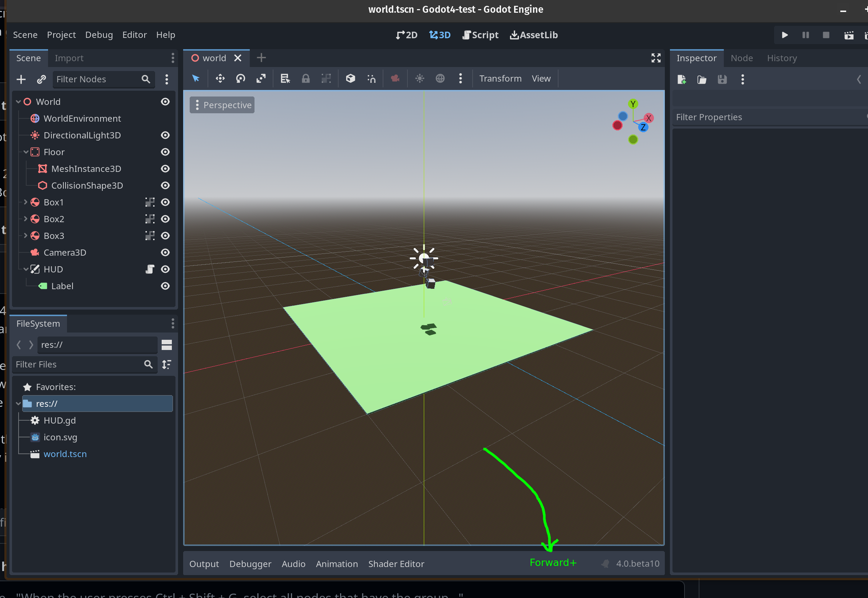Open the AssetLib workspace

tap(533, 35)
